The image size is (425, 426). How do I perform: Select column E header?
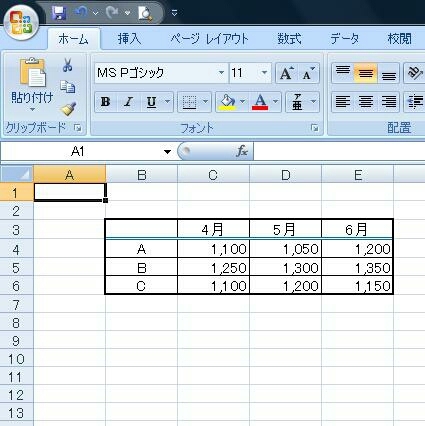coord(358,174)
